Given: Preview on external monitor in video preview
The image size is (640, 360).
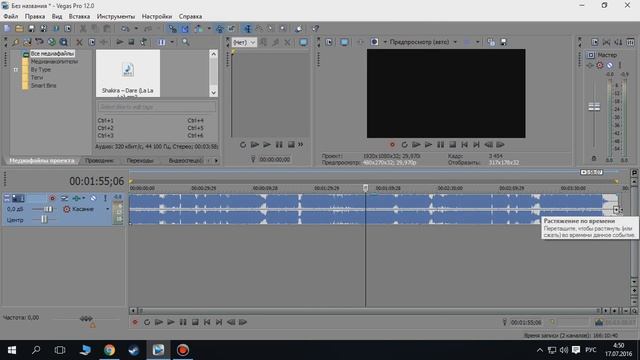Looking at the screenshot, I should 344,42.
